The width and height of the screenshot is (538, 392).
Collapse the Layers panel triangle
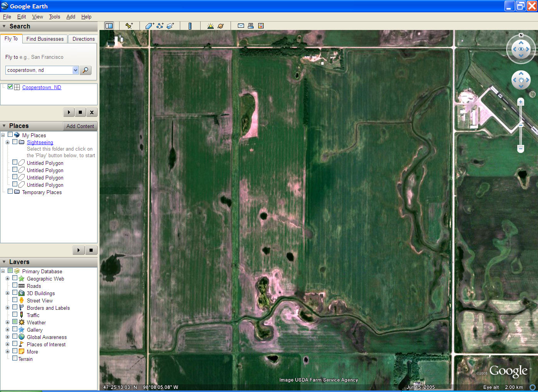pyautogui.click(x=4, y=262)
